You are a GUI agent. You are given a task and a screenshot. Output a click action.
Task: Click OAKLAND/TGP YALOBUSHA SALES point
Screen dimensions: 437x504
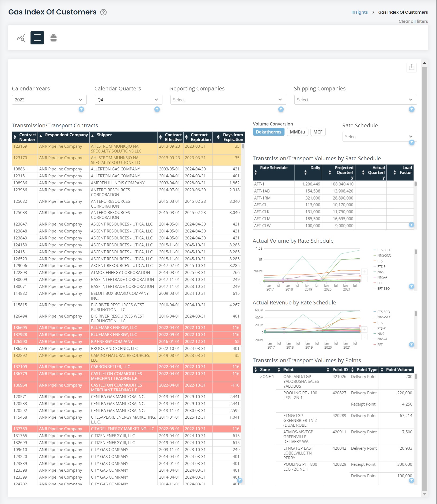(x=301, y=381)
